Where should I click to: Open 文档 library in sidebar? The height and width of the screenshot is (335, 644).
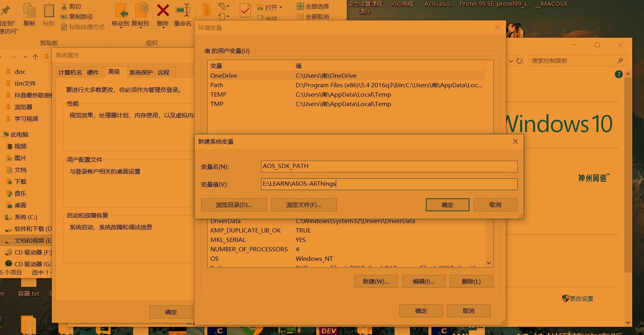tap(20, 170)
